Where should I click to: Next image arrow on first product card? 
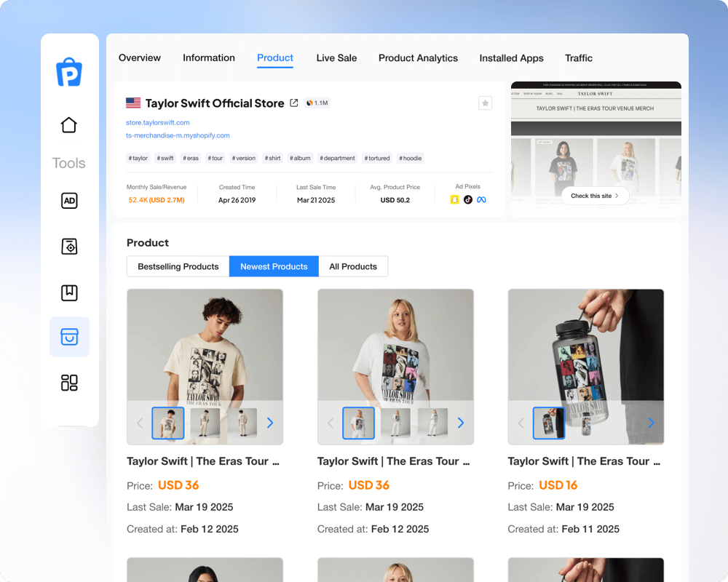270,423
